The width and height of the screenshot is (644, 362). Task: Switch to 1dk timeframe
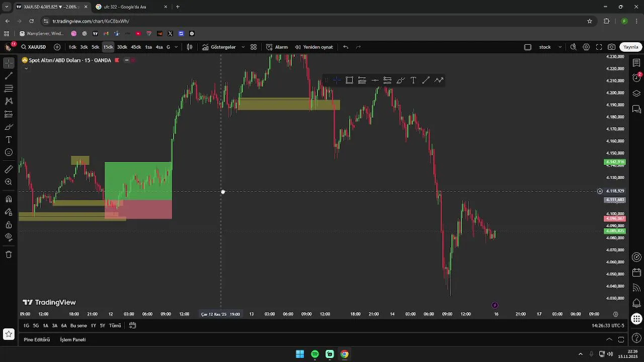pyautogui.click(x=72, y=47)
